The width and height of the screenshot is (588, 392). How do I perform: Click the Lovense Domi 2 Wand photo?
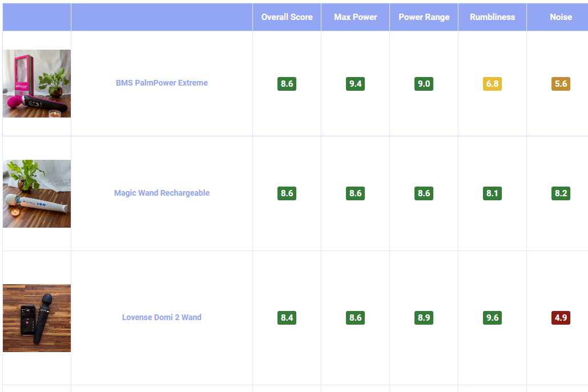coord(37,318)
